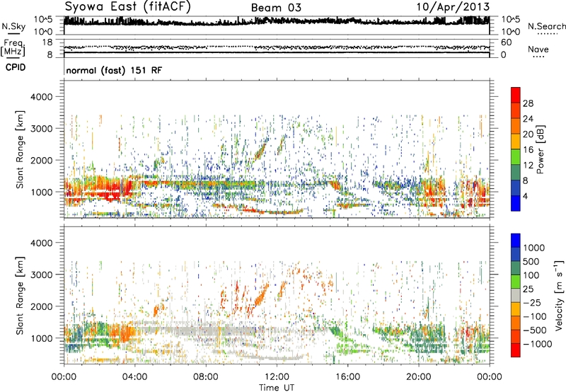Click the '4000' range tick in power panel
This screenshot has height=392, width=566.
click(x=41, y=97)
